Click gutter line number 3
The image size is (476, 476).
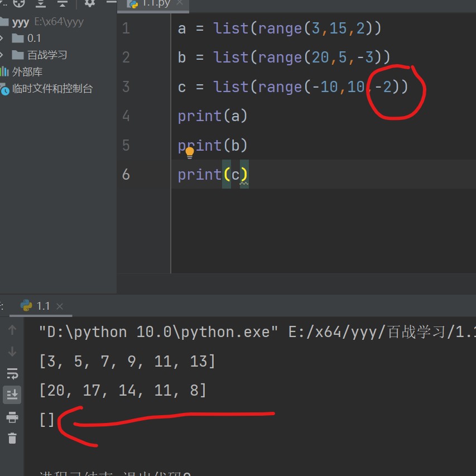point(126,87)
